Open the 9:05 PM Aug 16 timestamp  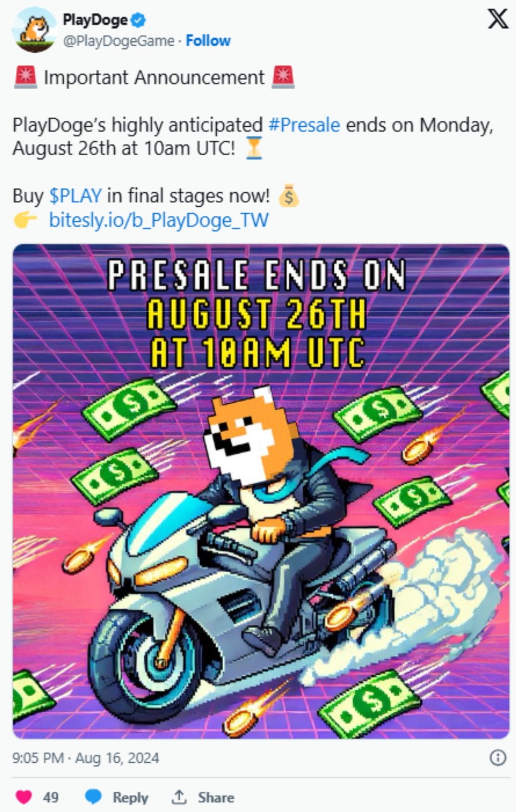86,758
